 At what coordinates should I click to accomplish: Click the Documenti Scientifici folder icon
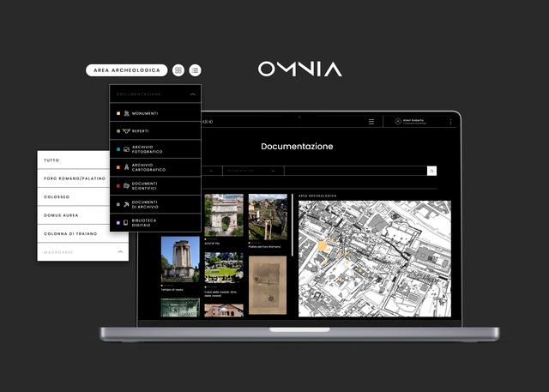click(x=127, y=185)
